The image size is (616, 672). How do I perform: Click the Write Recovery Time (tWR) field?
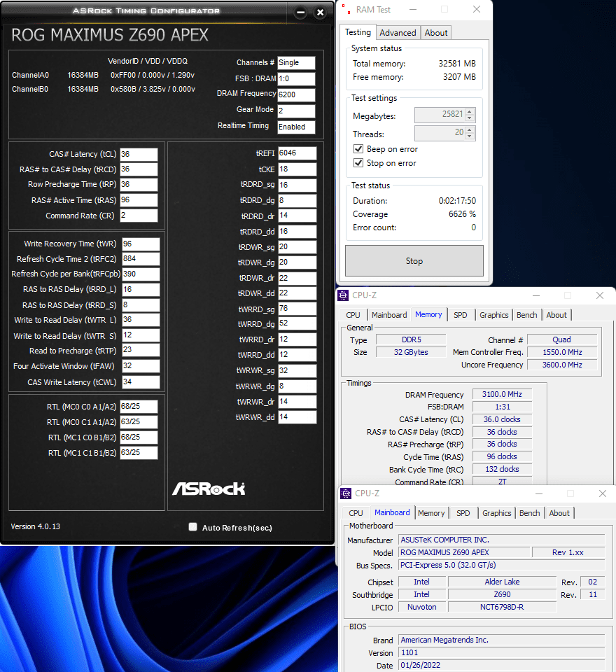[141, 244]
